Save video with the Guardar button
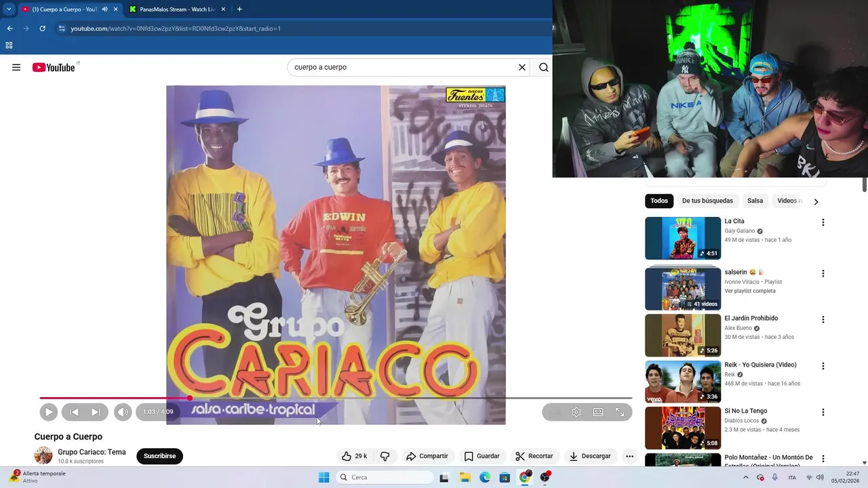The width and height of the screenshot is (868, 488). tap(482, 456)
